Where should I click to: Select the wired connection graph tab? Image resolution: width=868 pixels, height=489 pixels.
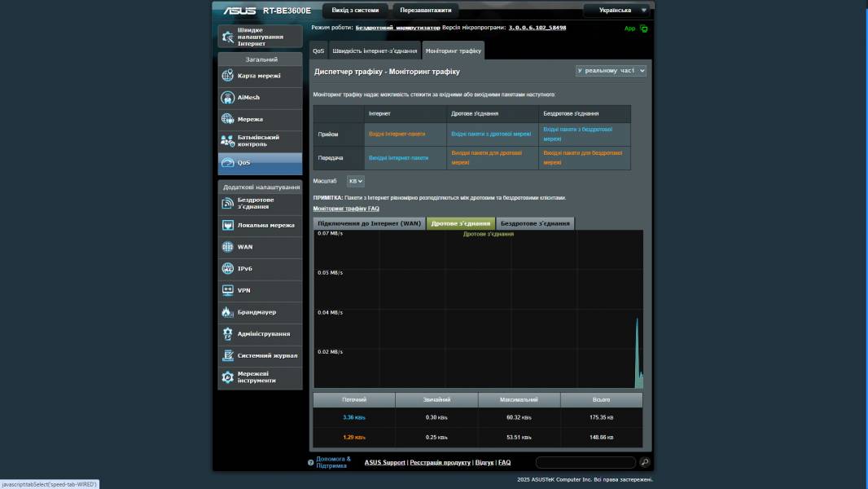click(461, 223)
